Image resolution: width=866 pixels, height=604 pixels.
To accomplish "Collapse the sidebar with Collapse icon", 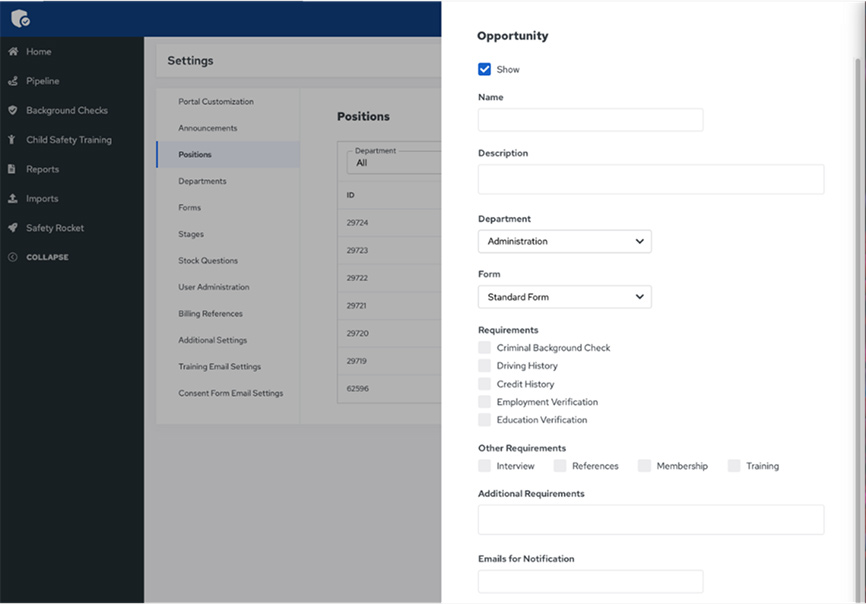I will coord(13,258).
